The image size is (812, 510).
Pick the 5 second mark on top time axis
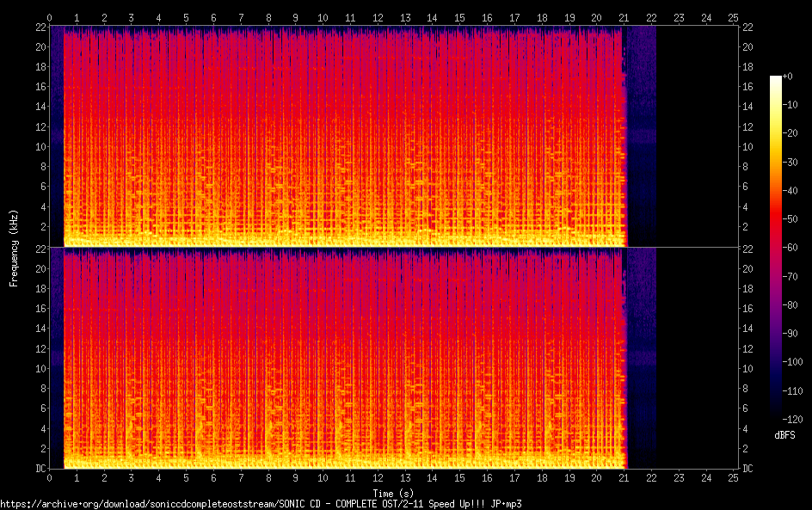tap(187, 17)
